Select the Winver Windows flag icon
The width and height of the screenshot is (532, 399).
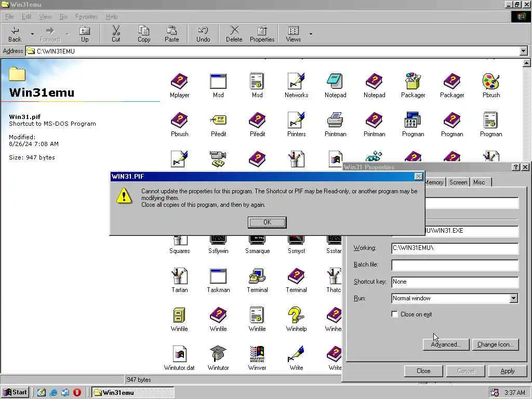click(x=257, y=354)
